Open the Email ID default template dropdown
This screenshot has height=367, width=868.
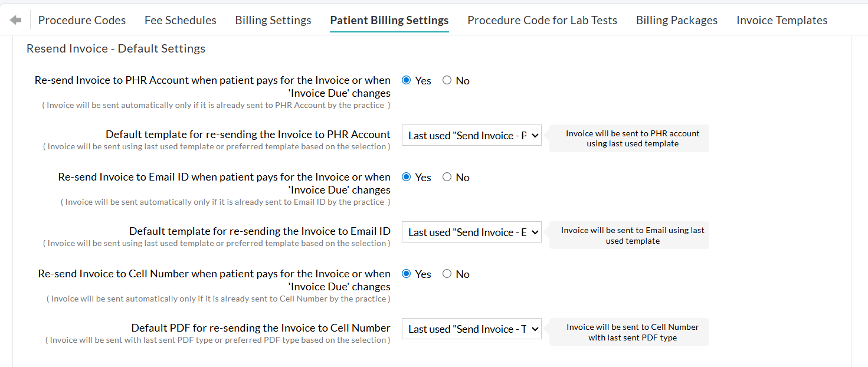click(x=471, y=232)
